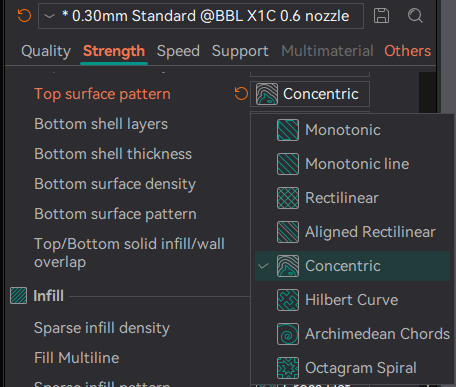
Task: Click the Monotonic line pattern icon
Action: tap(288, 164)
